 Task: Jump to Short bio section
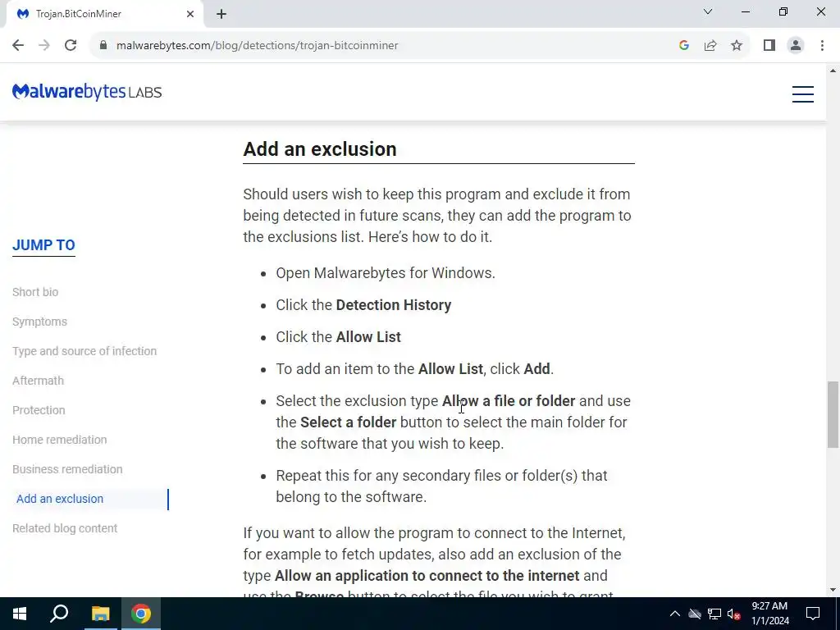(x=35, y=292)
